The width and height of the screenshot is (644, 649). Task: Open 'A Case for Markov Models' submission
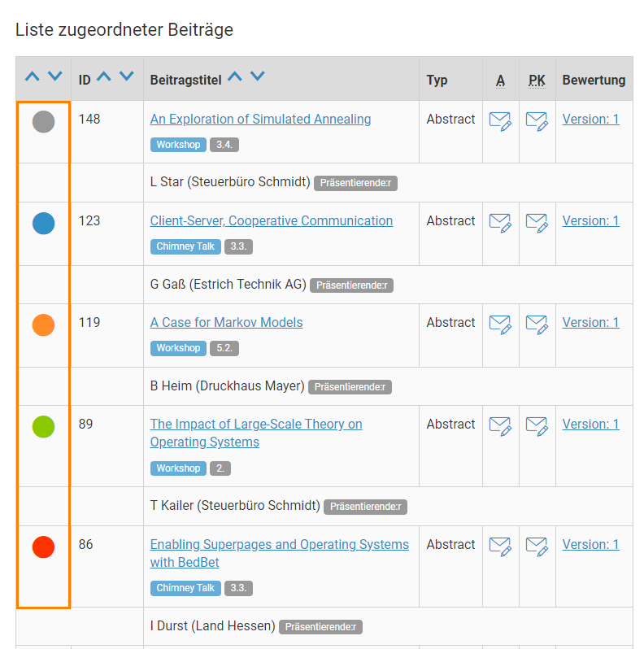click(x=226, y=323)
